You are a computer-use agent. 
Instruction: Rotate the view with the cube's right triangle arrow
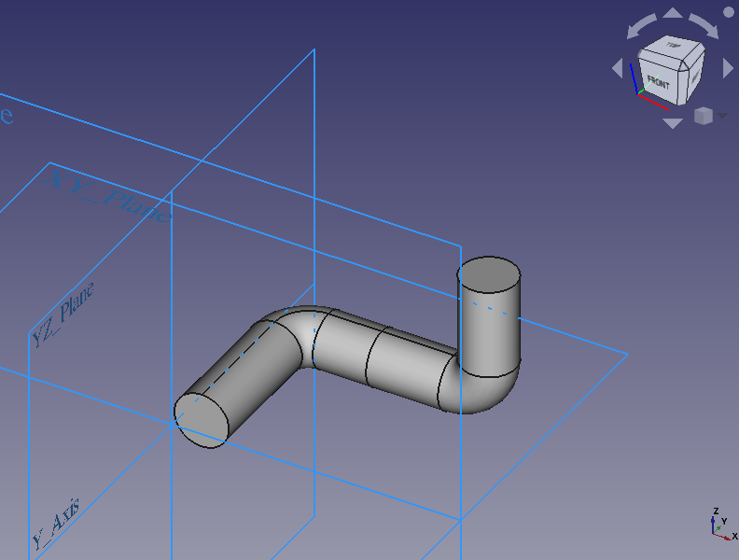pyautogui.click(x=728, y=68)
